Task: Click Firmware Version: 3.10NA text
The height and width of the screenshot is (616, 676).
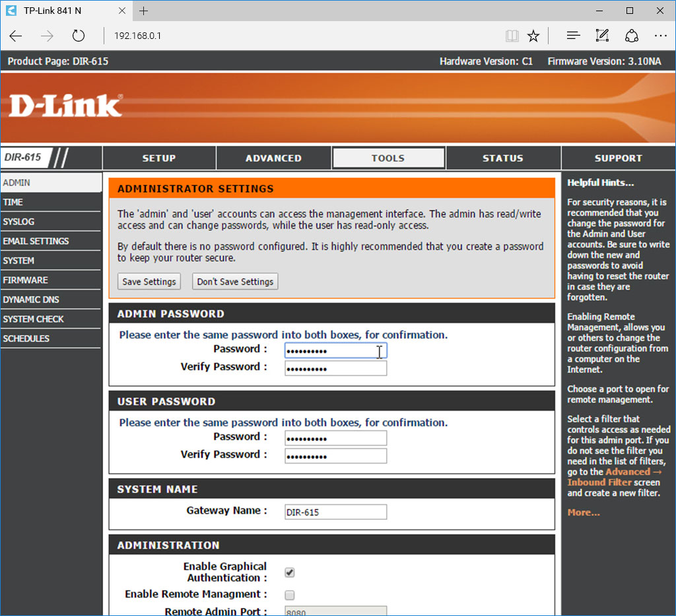Action: (604, 61)
